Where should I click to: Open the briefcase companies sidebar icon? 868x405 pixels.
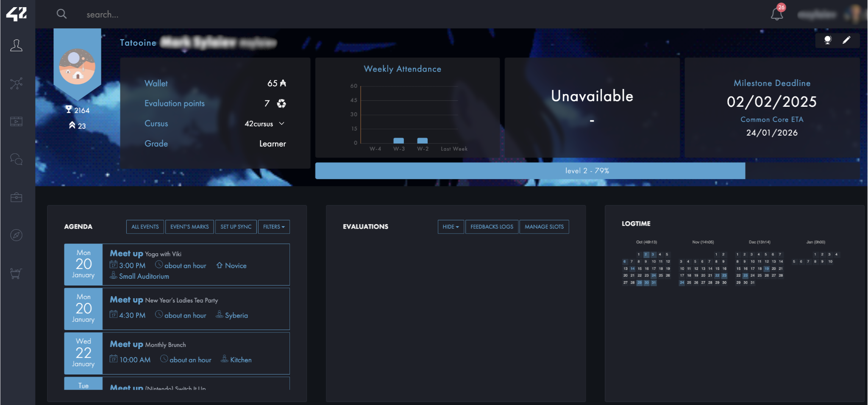point(17,197)
